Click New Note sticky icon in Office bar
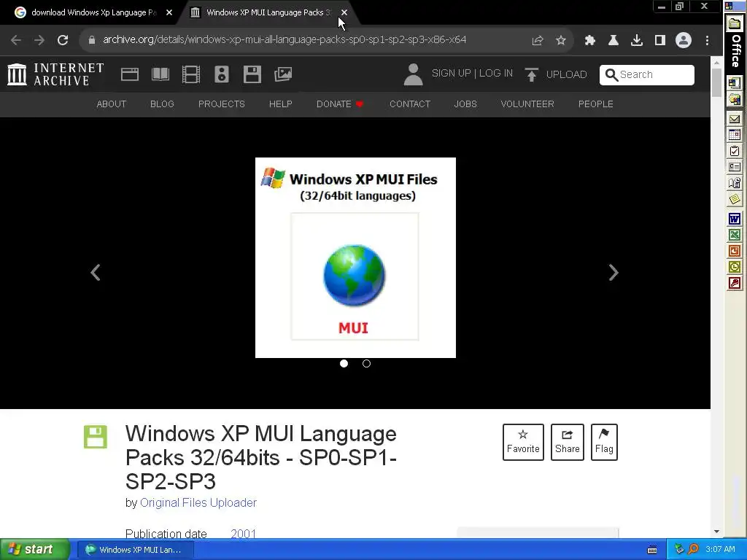Screen dimensions: 747x560 (734, 198)
